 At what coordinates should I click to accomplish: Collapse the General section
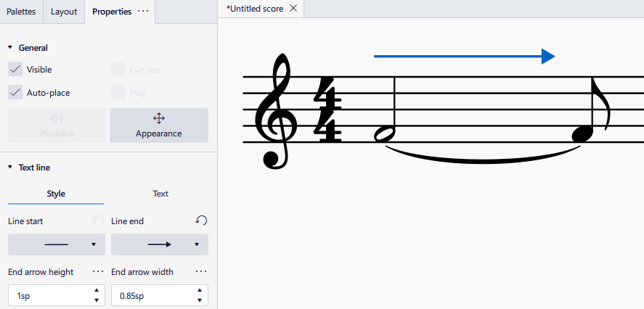click(x=10, y=48)
